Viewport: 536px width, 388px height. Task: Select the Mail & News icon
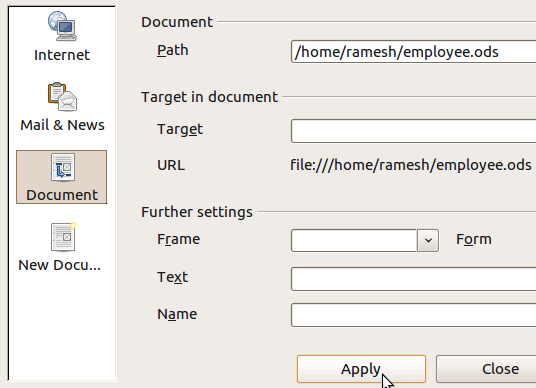[x=62, y=97]
